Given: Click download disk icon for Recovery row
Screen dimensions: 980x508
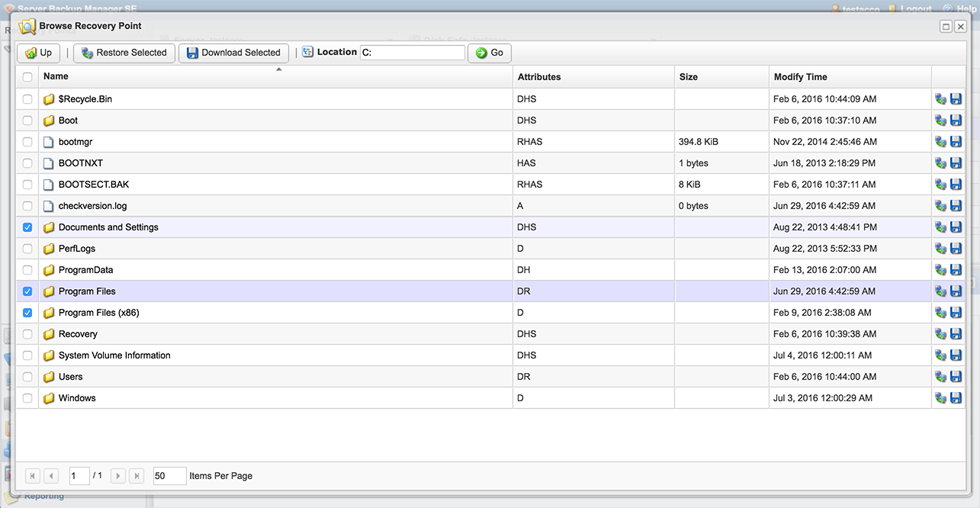Looking at the screenshot, I should pos(956,334).
